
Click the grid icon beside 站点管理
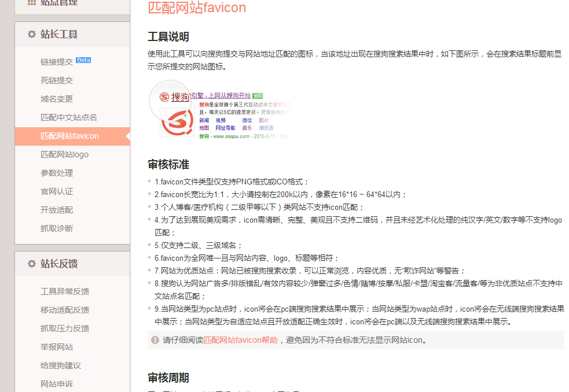tap(32, 2)
